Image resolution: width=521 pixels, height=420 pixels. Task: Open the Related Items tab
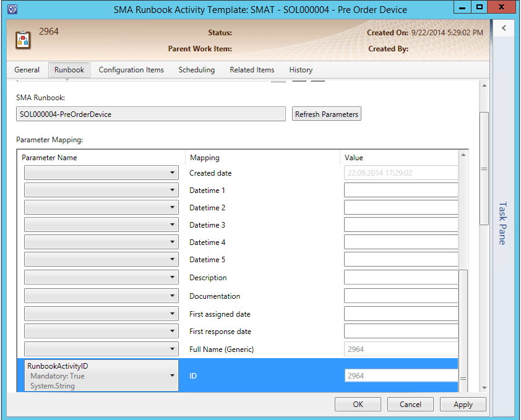point(252,70)
